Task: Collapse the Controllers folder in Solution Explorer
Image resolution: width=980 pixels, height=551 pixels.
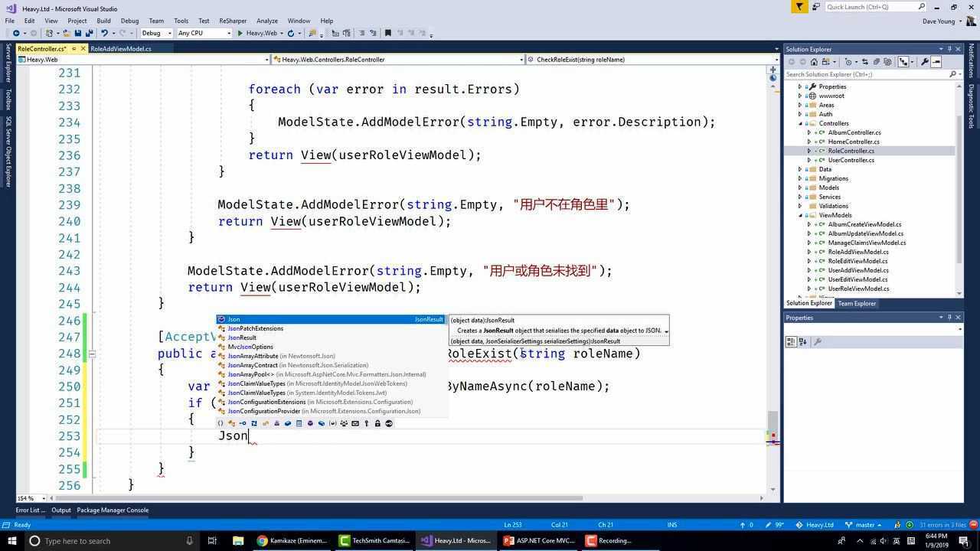Action: pyautogui.click(x=800, y=123)
